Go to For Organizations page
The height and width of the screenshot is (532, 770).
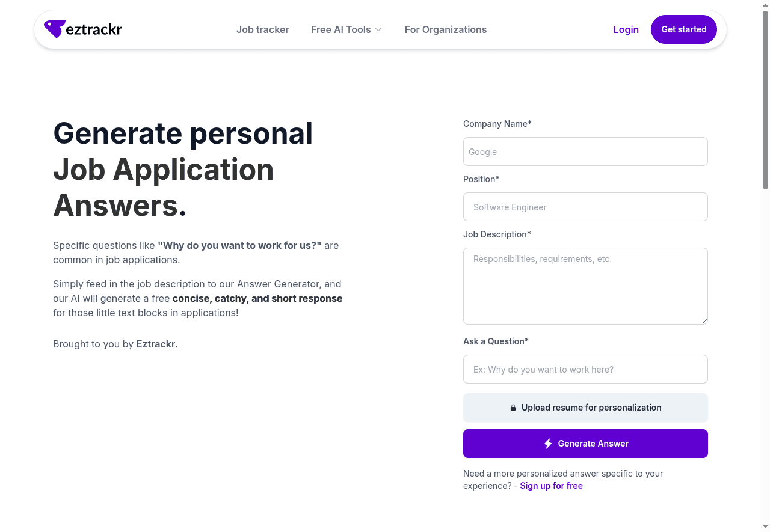click(x=445, y=29)
